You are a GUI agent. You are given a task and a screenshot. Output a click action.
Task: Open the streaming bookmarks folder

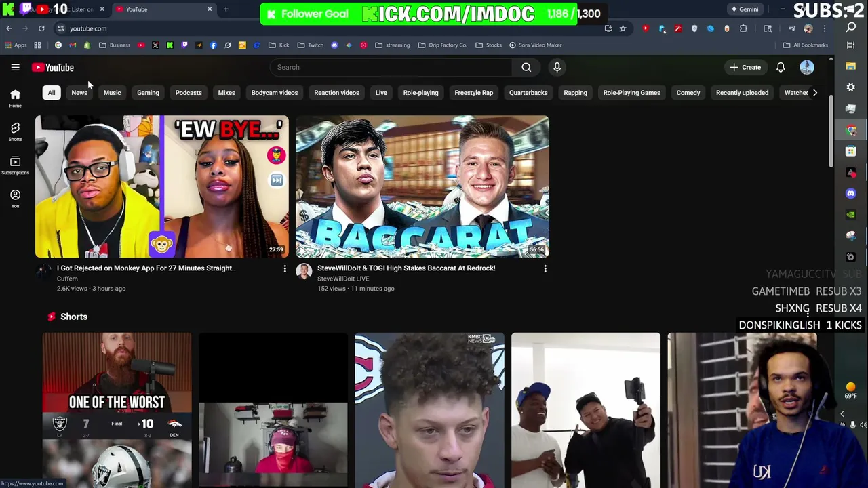click(392, 45)
